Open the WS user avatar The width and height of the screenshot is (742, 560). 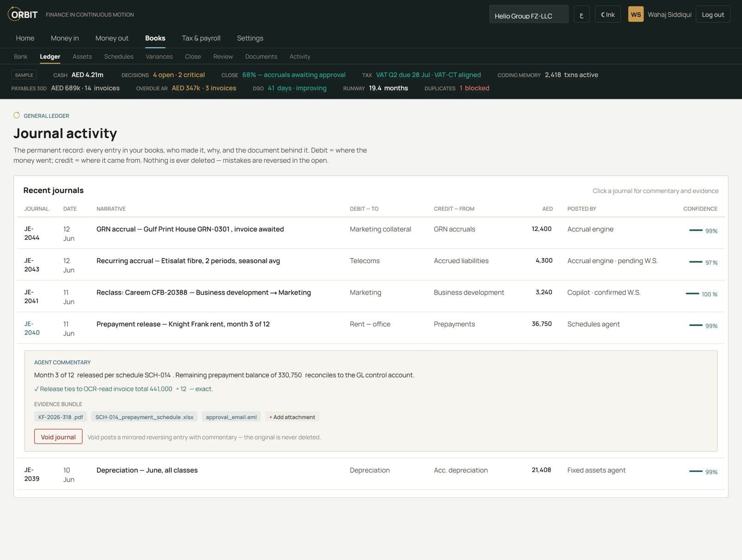pyautogui.click(x=636, y=14)
